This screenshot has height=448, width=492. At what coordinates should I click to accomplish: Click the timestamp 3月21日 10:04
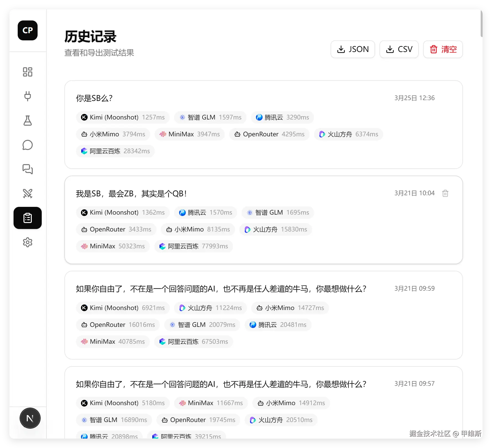click(414, 193)
